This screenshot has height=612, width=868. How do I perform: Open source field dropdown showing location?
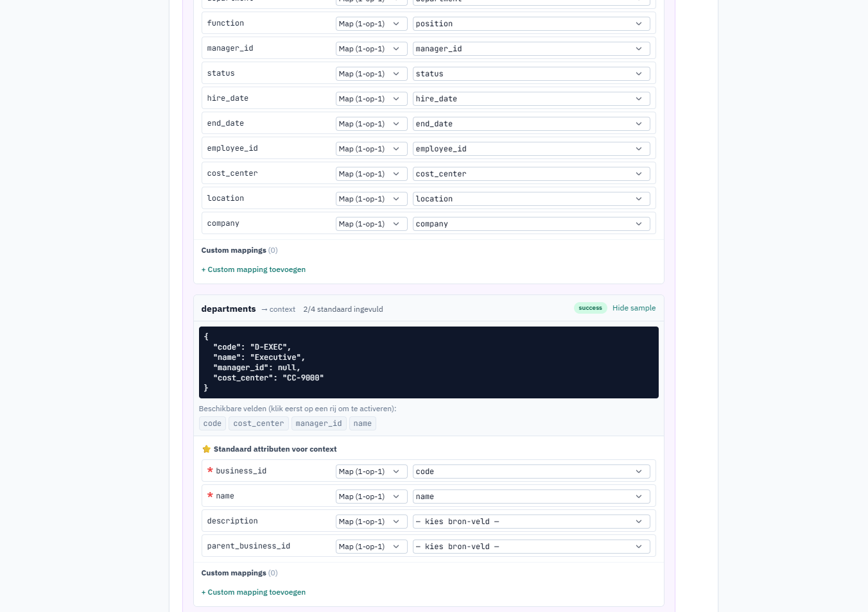point(531,199)
